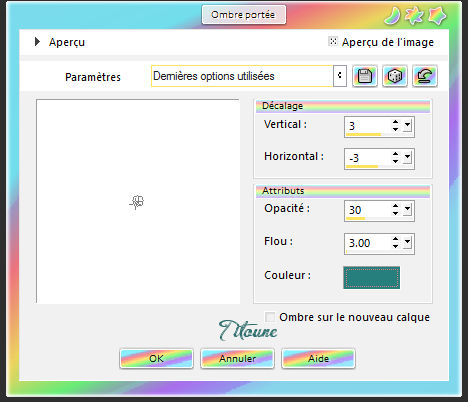Check Ombre sur le nouveau calque
The width and height of the screenshot is (468, 402).
pyautogui.click(x=270, y=317)
